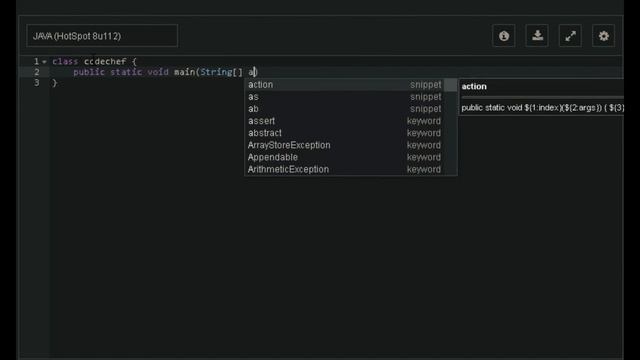
Task: Click line number 3 in the gutter
Action: pos(37,83)
